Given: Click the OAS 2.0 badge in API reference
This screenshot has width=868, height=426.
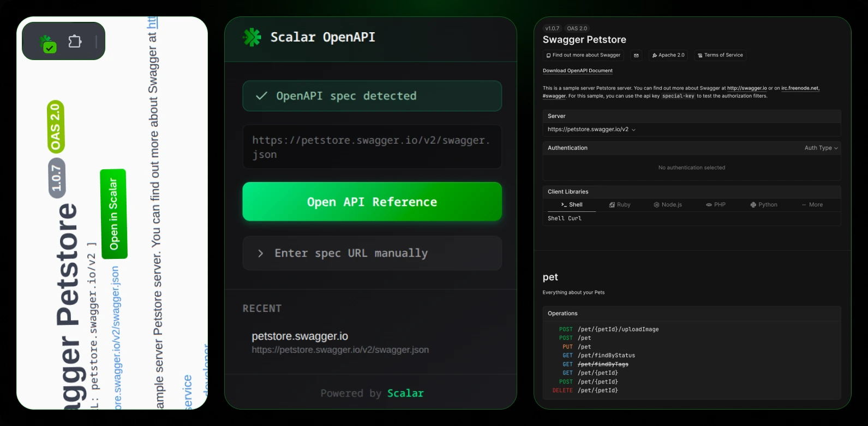Looking at the screenshot, I should (x=577, y=28).
